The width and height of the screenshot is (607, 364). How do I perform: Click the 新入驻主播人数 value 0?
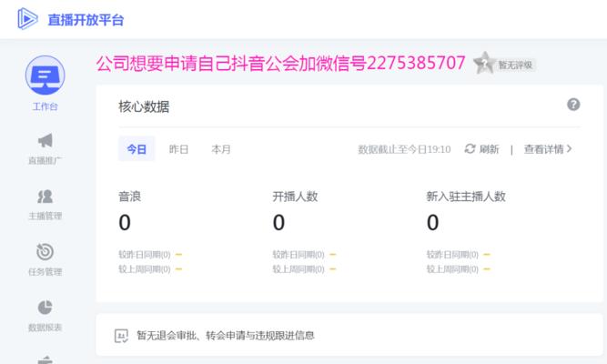pos(433,223)
